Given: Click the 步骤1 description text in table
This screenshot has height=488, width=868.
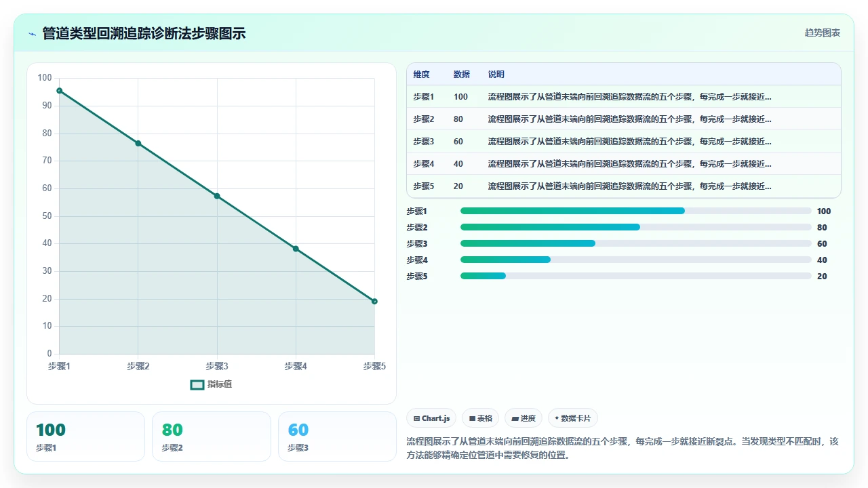Looking at the screenshot, I should [x=629, y=97].
